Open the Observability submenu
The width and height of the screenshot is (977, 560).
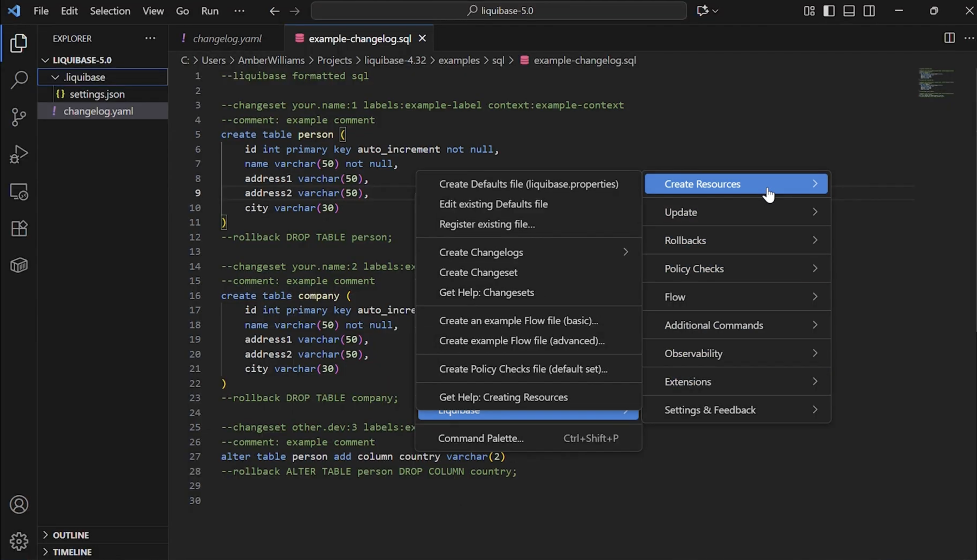(x=736, y=353)
